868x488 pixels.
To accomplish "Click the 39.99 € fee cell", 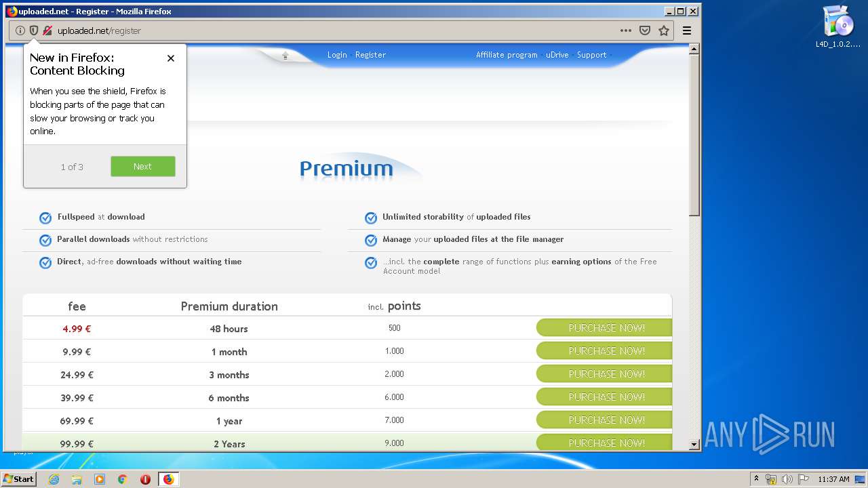I will [x=77, y=398].
